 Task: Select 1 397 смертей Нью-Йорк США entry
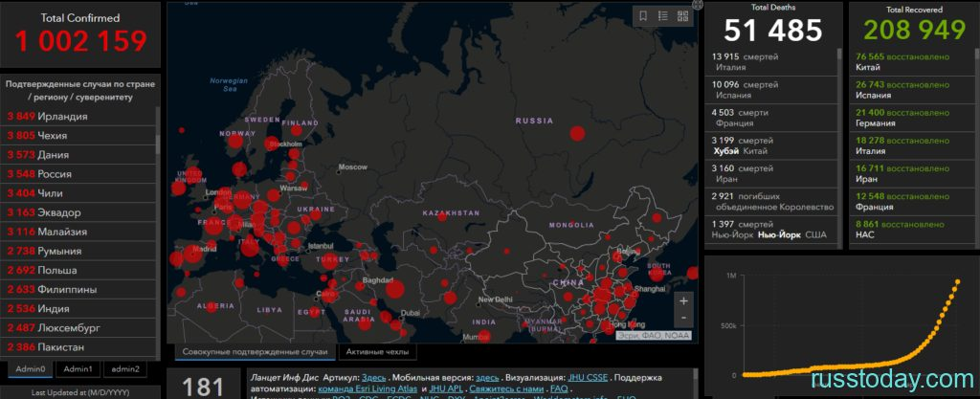770,230
